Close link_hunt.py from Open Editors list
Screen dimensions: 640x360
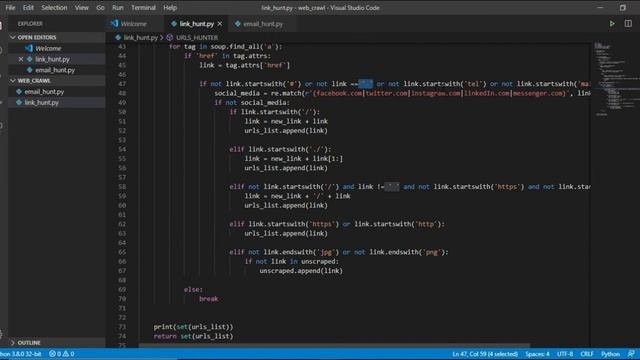[x=21, y=59]
